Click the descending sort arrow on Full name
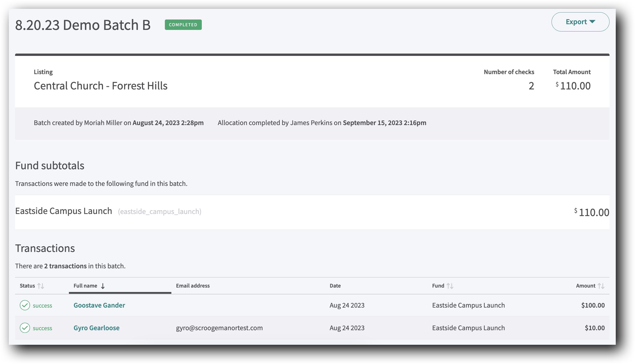This screenshot has width=635, height=364. point(103,286)
